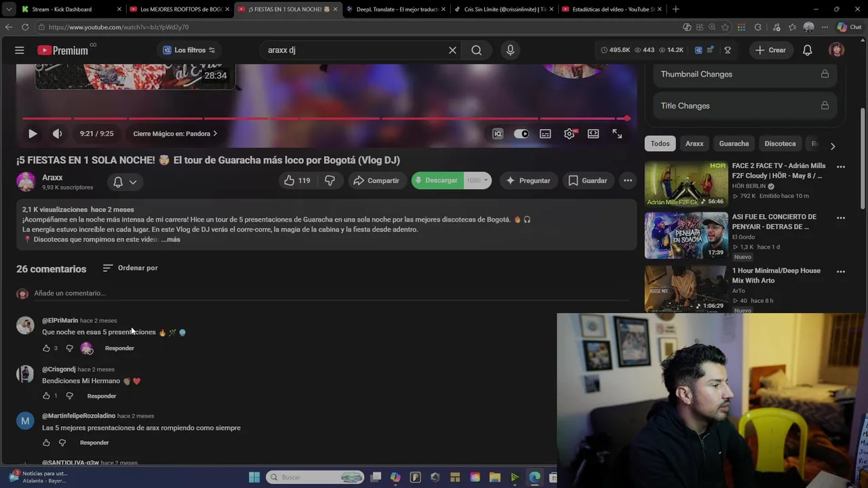This screenshot has width=868, height=488.
Task: Start voice search with the microphone
Action: [x=511, y=50]
